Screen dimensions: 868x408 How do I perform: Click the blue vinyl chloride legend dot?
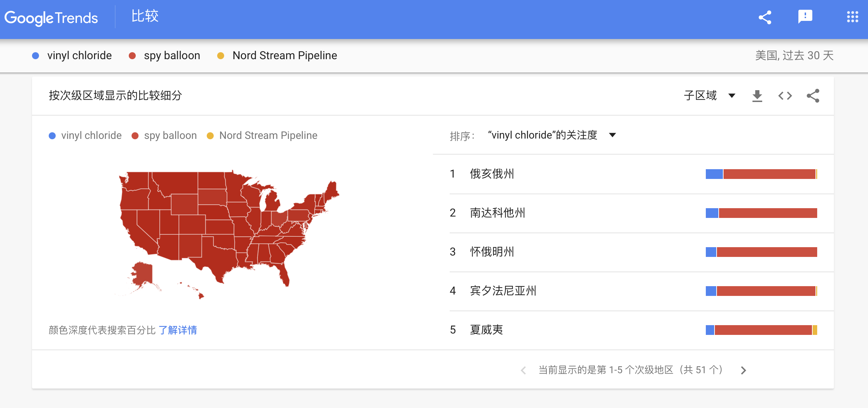point(52,135)
